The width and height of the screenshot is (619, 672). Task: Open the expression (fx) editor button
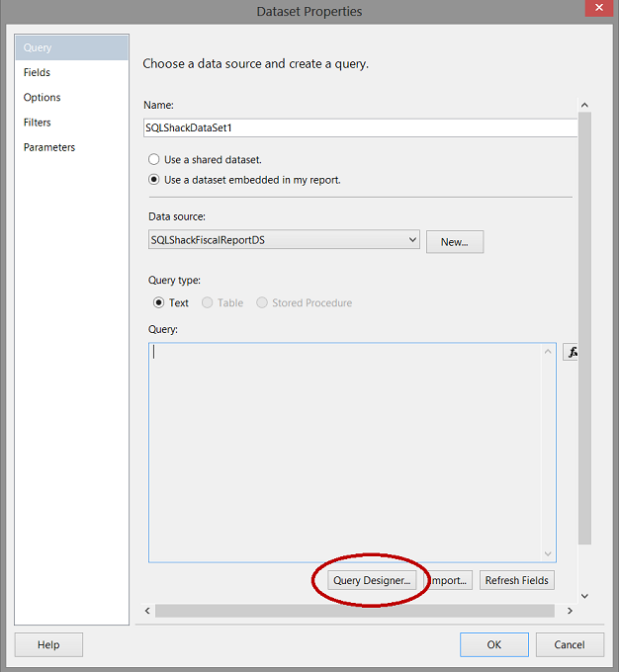pyautogui.click(x=571, y=352)
